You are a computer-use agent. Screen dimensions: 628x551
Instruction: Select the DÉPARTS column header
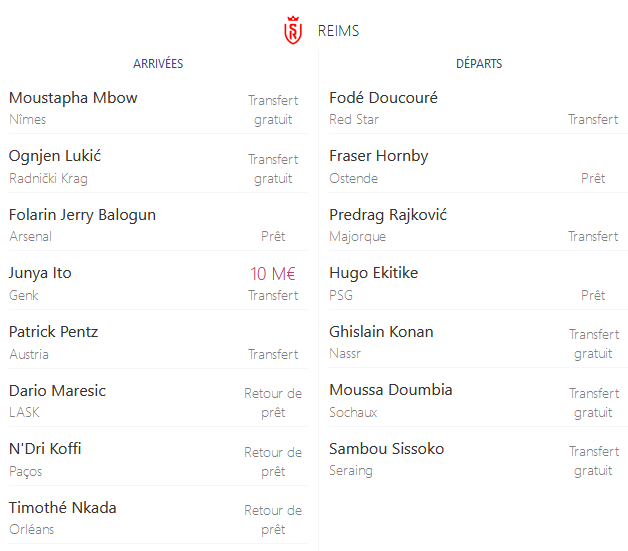[x=479, y=64]
